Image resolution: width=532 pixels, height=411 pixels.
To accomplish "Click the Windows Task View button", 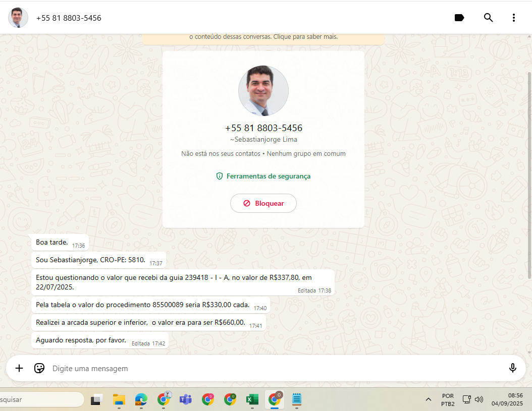I will (96, 400).
